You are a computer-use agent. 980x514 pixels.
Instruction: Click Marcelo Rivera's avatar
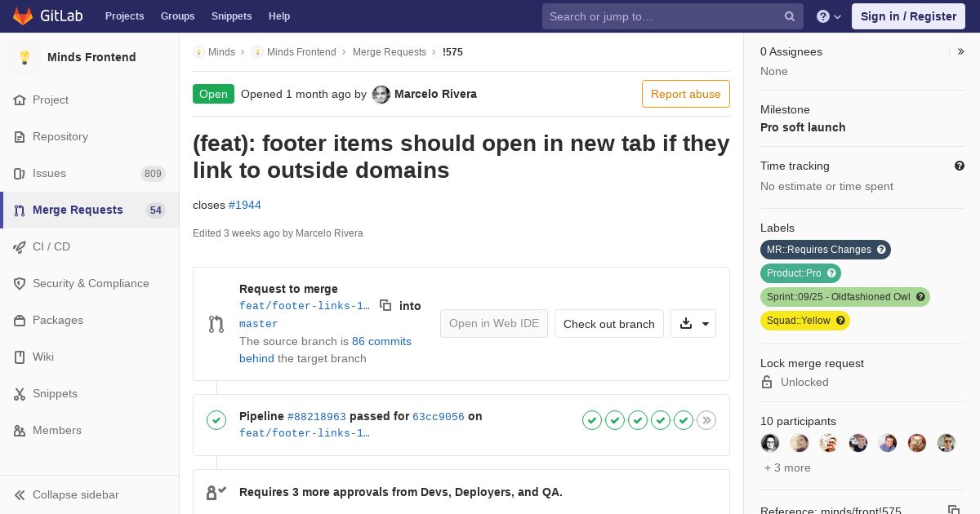(381, 95)
